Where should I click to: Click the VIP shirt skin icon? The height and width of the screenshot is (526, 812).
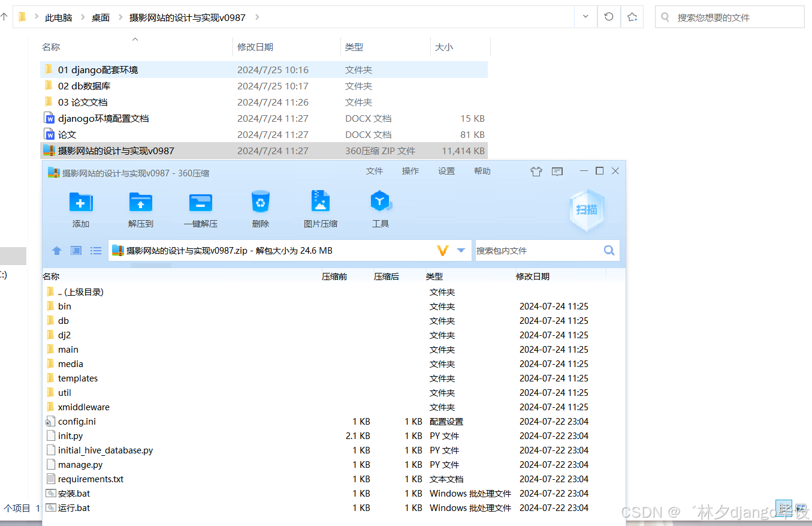(x=536, y=171)
